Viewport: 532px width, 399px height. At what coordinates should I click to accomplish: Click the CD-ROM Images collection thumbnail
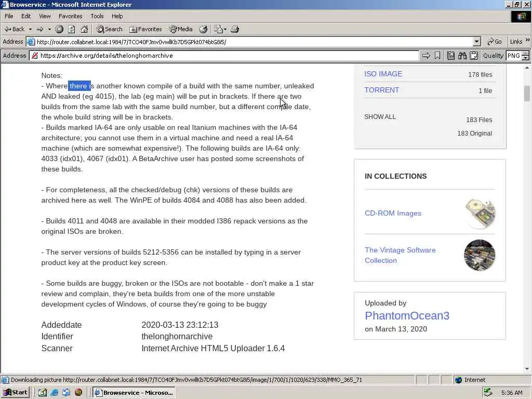pyautogui.click(x=480, y=214)
